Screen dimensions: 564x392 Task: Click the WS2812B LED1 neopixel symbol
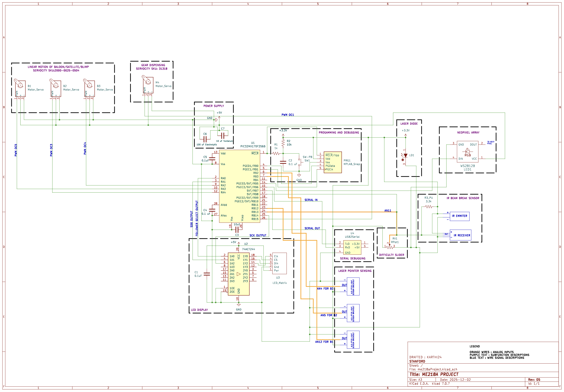[x=467, y=152]
